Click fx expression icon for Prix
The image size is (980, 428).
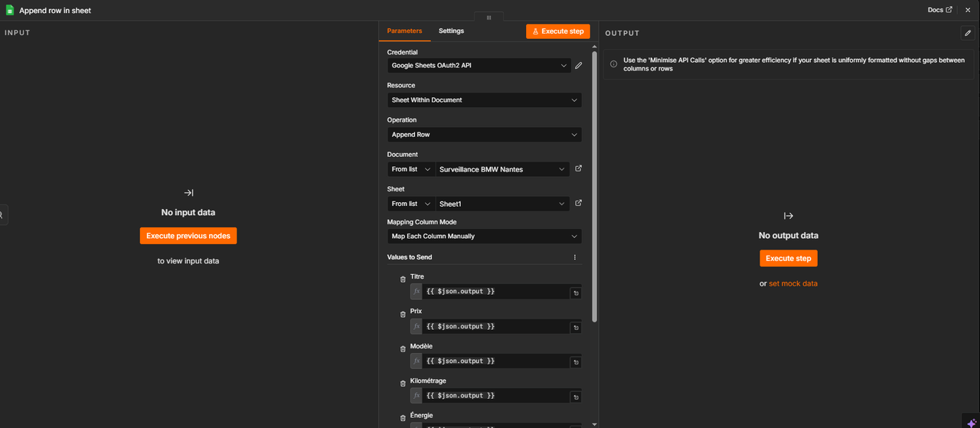[416, 326]
